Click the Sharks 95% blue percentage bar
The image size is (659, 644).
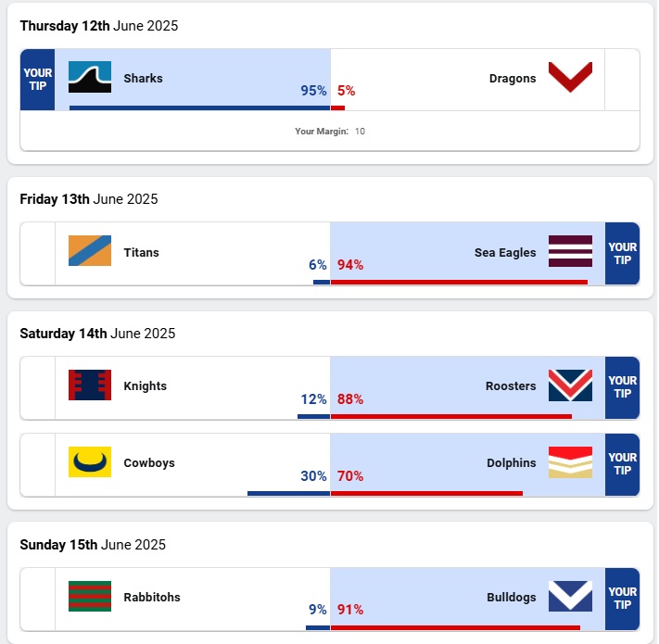click(x=199, y=107)
